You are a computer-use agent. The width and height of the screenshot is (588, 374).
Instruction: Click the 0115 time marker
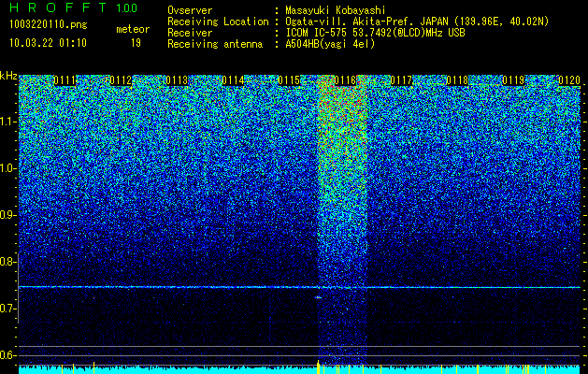(x=289, y=80)
